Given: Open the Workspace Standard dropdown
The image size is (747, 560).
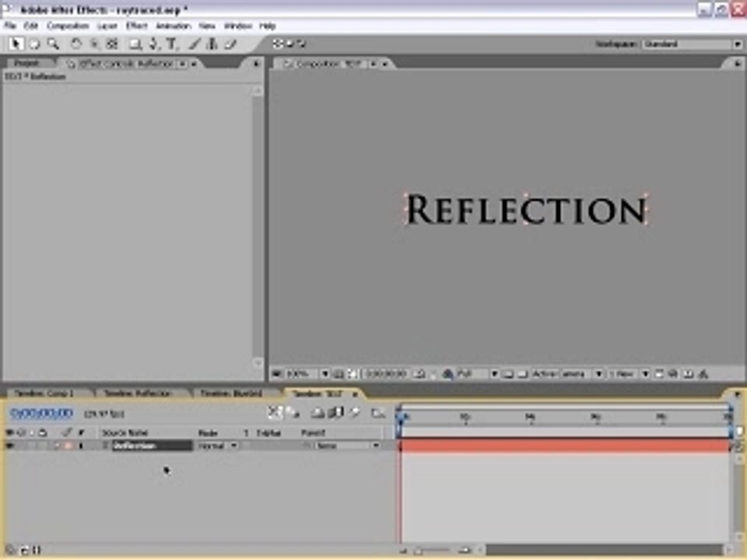Looking at the screenshot, I should pos(692,44).
